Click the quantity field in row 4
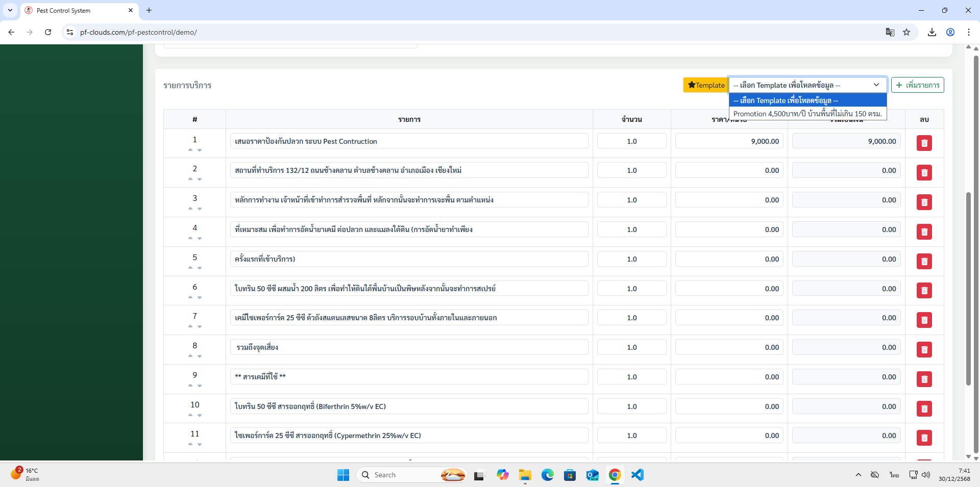 point(631,229)
